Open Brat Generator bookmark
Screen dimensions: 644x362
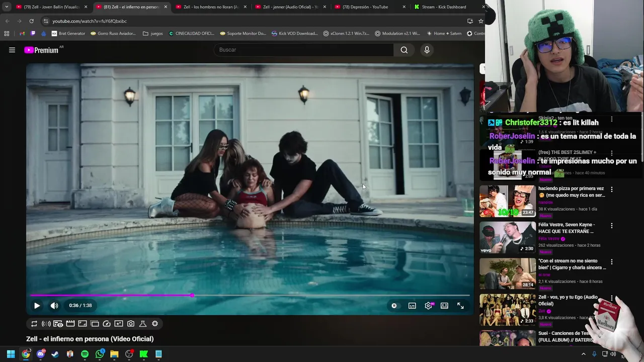pos(68,34)
